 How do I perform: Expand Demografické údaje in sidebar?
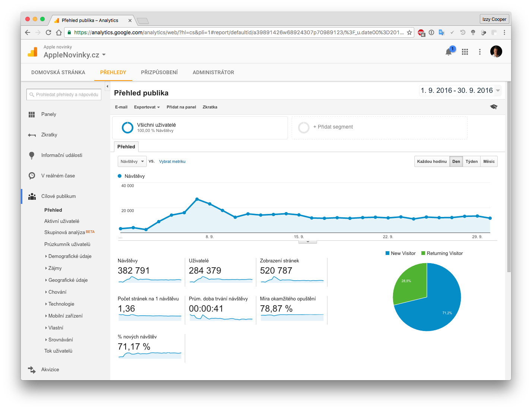(70, 256)
